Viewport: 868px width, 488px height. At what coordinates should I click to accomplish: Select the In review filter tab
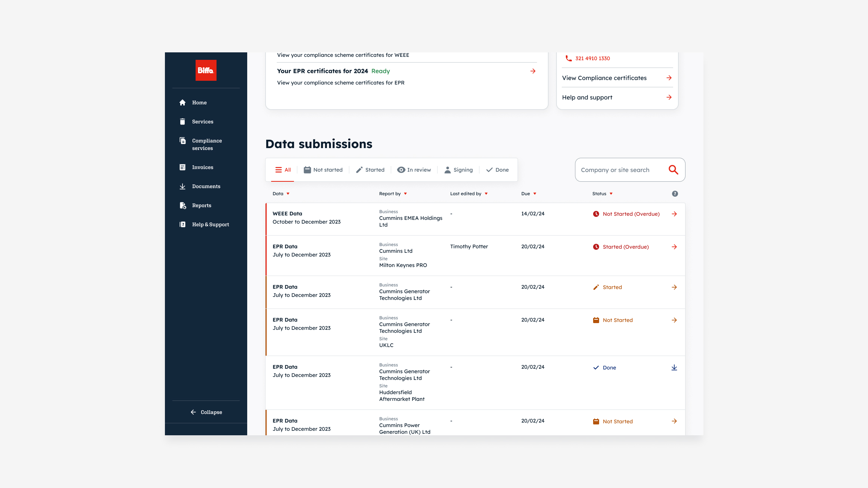click(414, 169)
